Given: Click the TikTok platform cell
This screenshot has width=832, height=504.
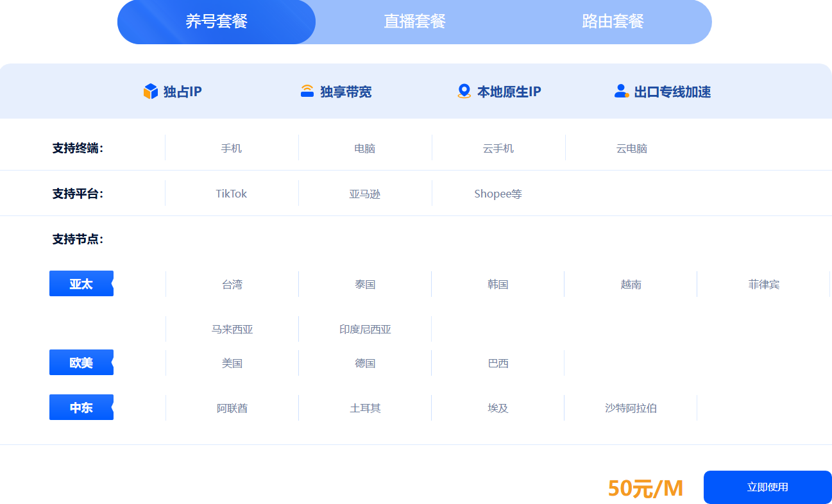Looking at the screenshot, I should click(232, 194).
